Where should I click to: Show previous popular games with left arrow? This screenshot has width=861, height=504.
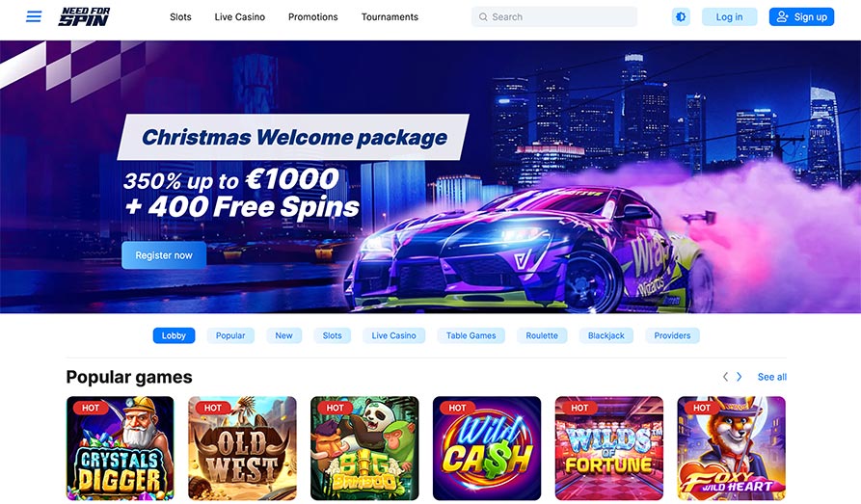click(725, 377)
